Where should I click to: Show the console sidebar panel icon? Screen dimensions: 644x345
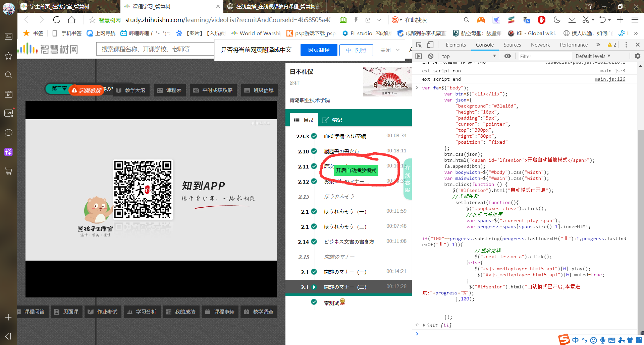tap(419, 56)
